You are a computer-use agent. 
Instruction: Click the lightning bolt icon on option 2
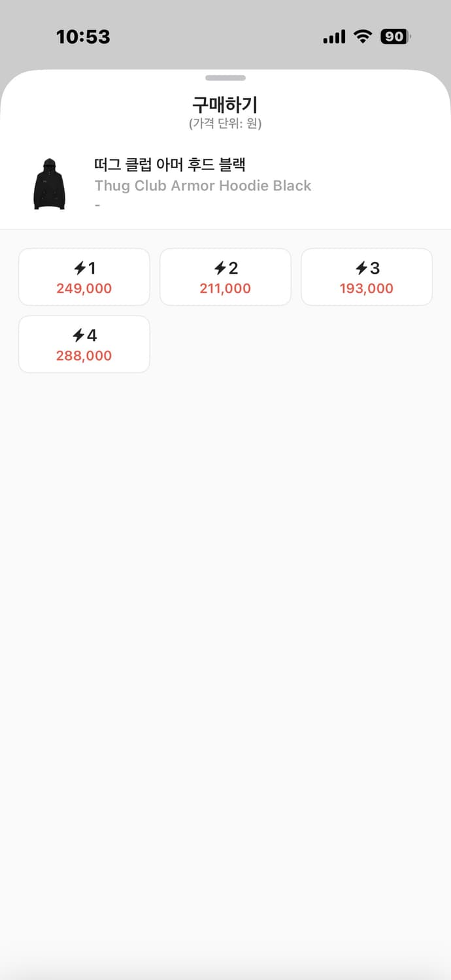[x=220, y=268]
